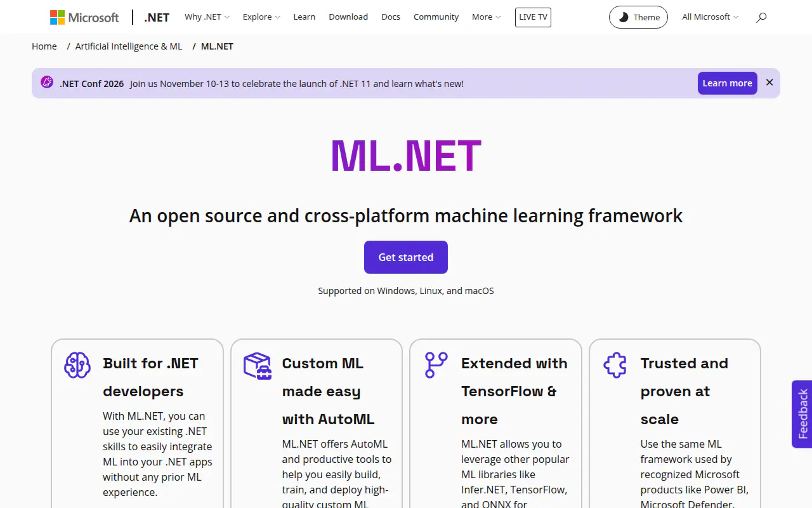Click the LIVE TV button

pos(533,17)
